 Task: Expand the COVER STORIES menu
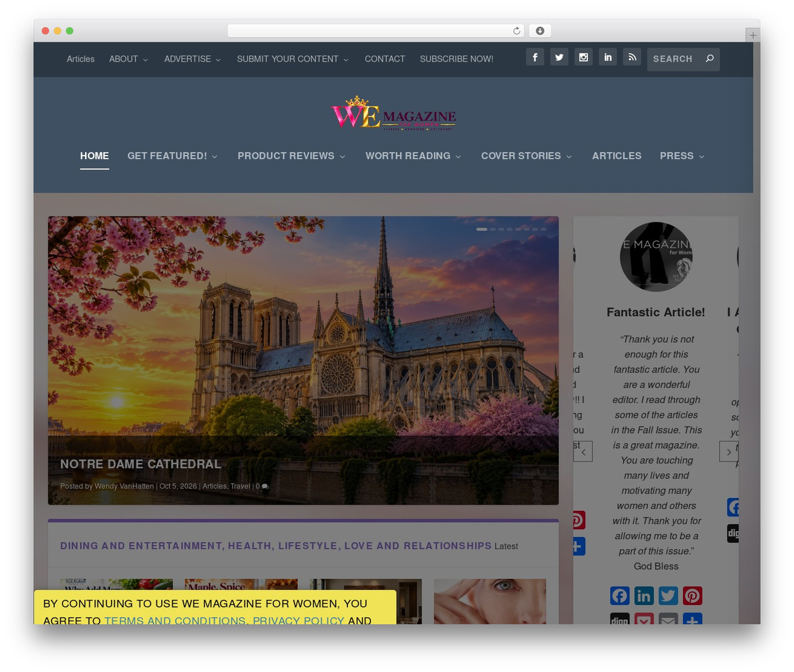[x=527, y=156]
